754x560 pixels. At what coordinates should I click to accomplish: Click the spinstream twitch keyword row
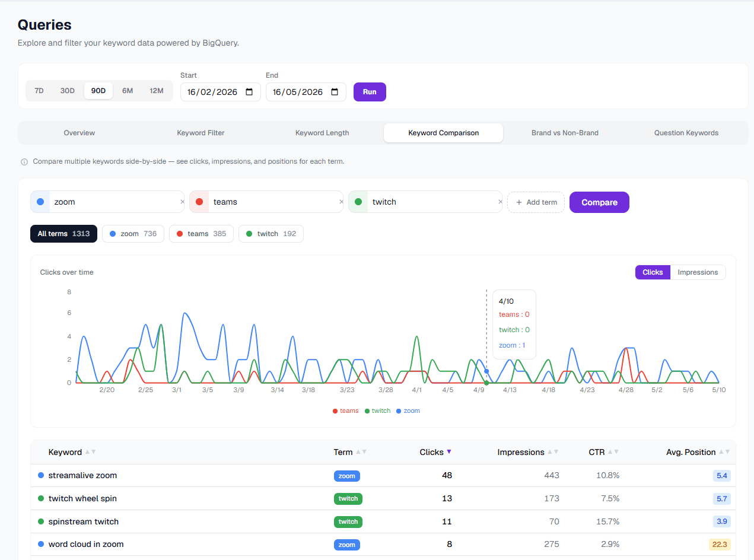click(x=383, y=521)
